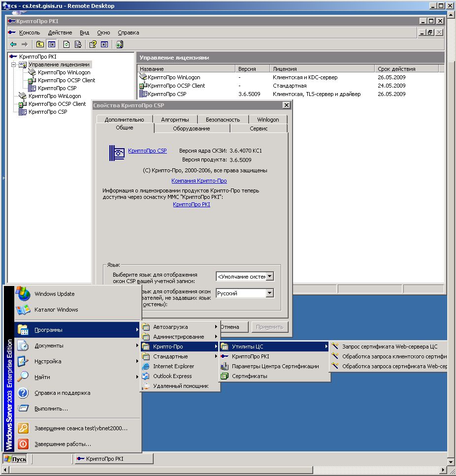Click the Up one level folder icon

tap(40, 45)
